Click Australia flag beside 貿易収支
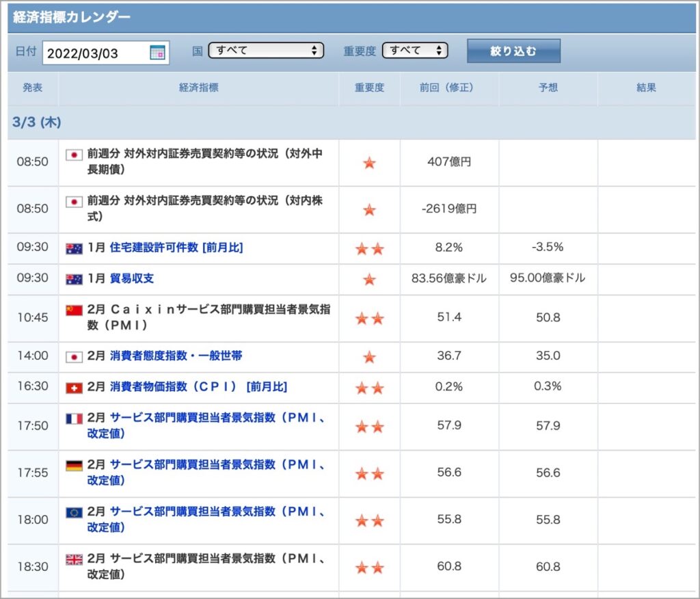Image resolution: width=700 pixels, height=599 pixels. 74,280
